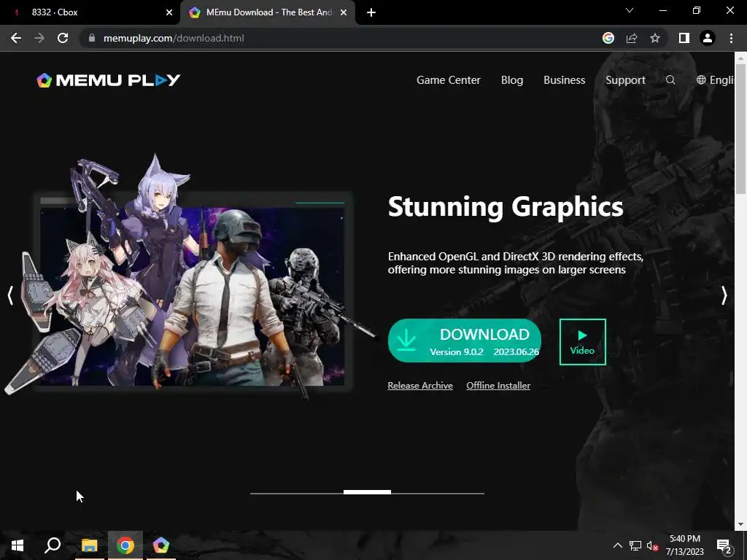Screen dimensions: 747x560
Task: Click the Stunning Graphics promo image
Action: point(190,279)
